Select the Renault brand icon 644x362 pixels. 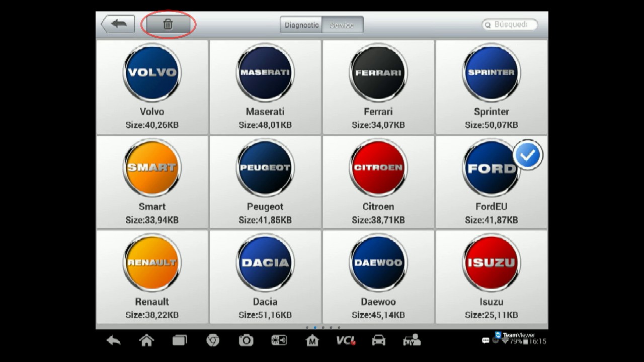(152, 262)
